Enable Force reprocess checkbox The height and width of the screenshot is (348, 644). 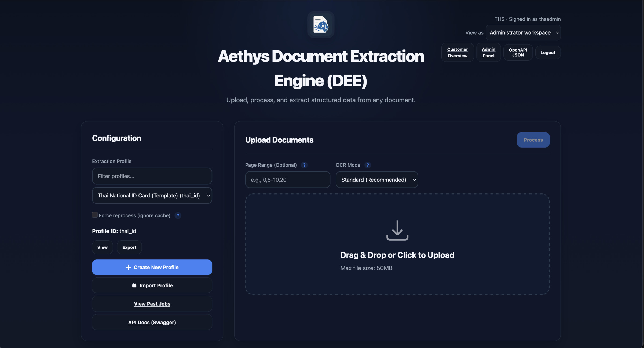[x=95, y=215]
